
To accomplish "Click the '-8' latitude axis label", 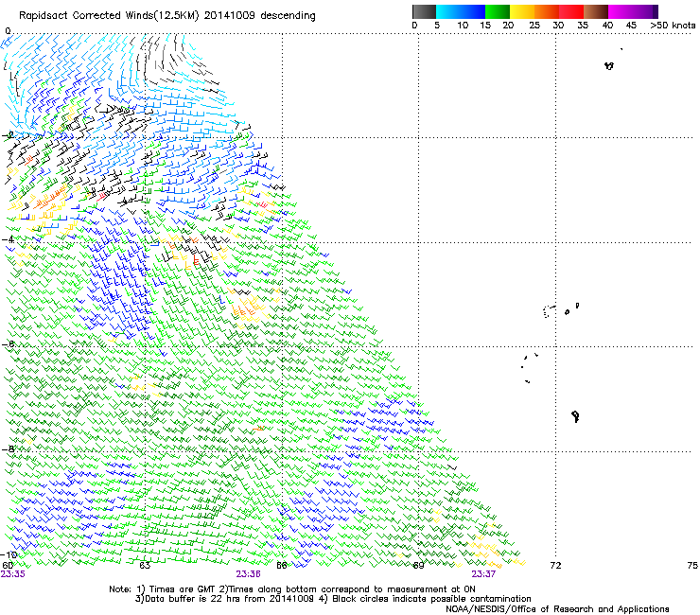I will 9,448.
